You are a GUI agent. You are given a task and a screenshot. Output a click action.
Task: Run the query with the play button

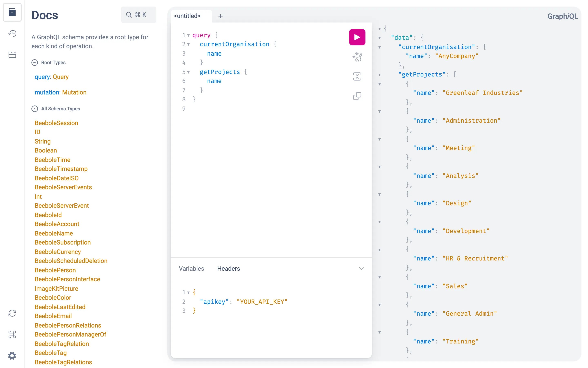tap(357, 37)
